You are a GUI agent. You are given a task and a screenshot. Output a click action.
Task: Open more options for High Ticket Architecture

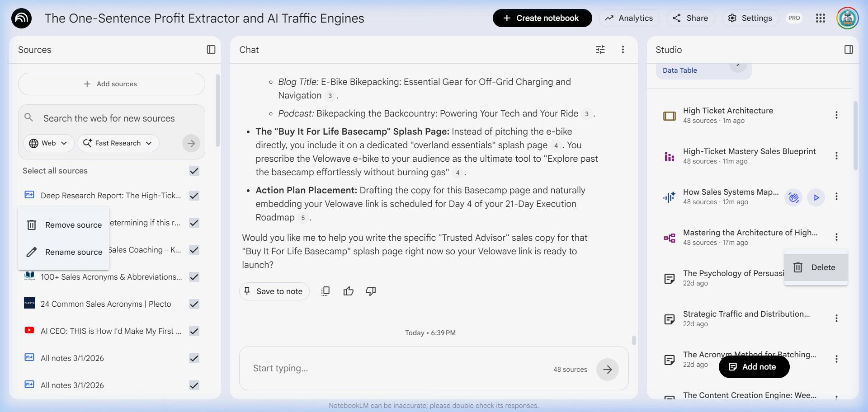click(x=836, y=115)
